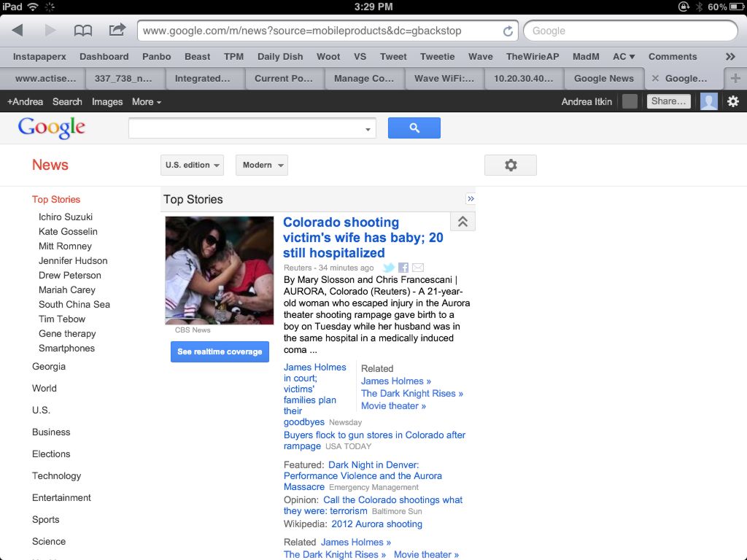
Task: Open the bookmarks book icon
Action: point(83,31)
